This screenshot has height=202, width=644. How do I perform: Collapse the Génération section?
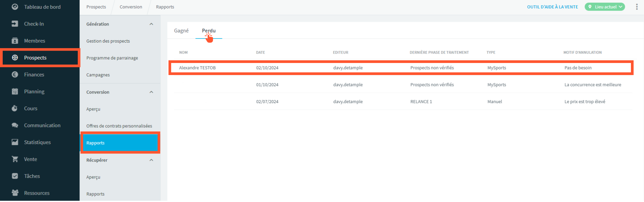(x=151, y=24)
